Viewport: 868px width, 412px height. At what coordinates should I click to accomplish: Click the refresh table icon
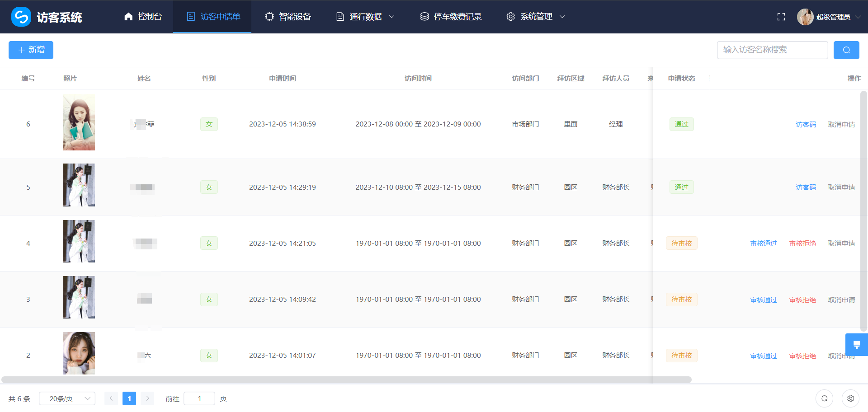[824, 398]
